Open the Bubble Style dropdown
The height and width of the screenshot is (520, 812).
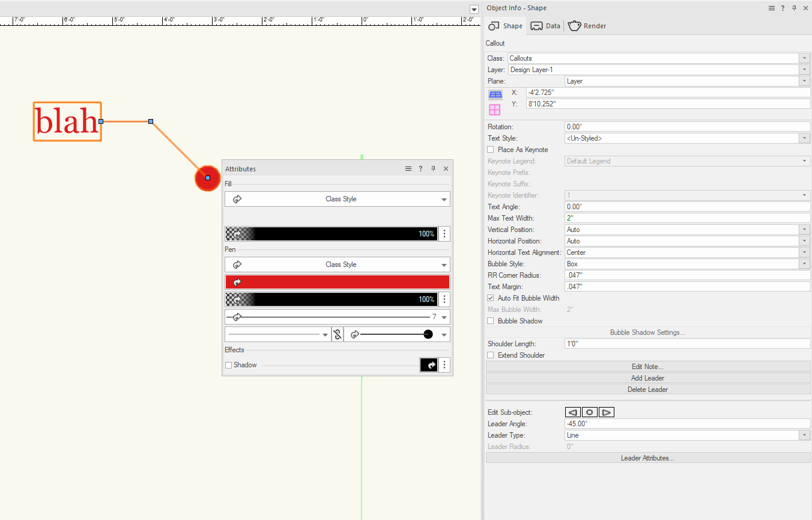coord(688,264)
